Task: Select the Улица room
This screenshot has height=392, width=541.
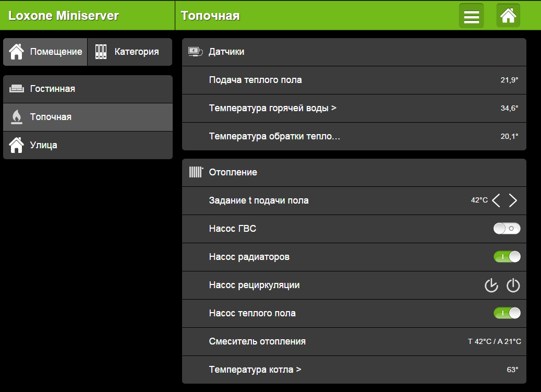Action: coord(88,145)
